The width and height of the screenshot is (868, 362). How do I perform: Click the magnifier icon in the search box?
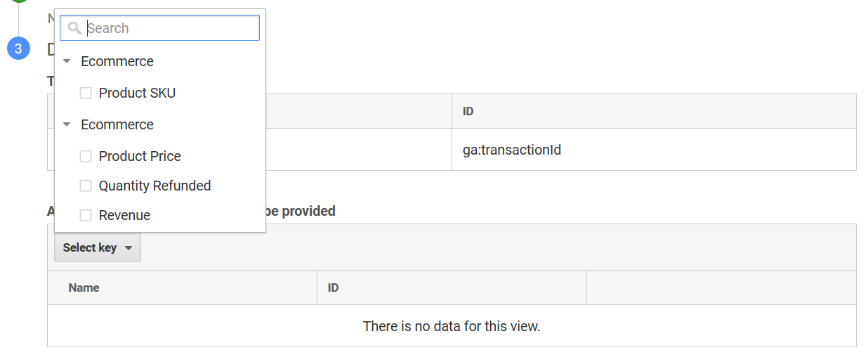[x=74, y=28]
